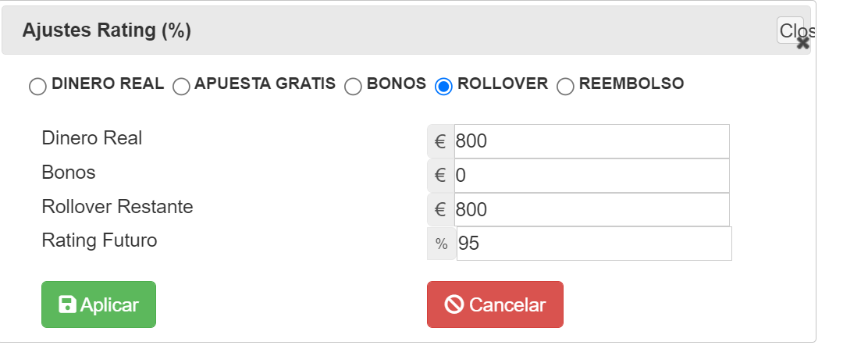Focus the Rollover Restante input showing 800
Screen dimensions: 868x363
point(592,210)
